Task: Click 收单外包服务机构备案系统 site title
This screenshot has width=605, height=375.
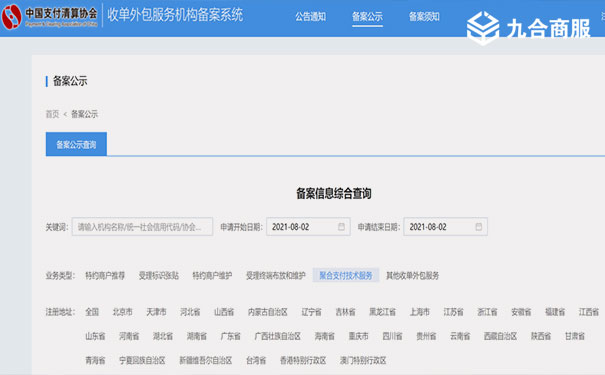Action: click(x=175, y=15)
